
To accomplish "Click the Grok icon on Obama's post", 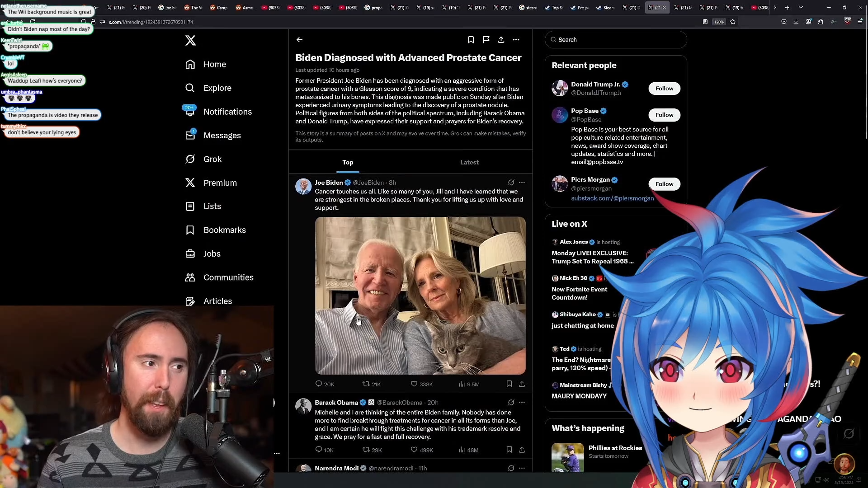I will click(x=511, y=402).
